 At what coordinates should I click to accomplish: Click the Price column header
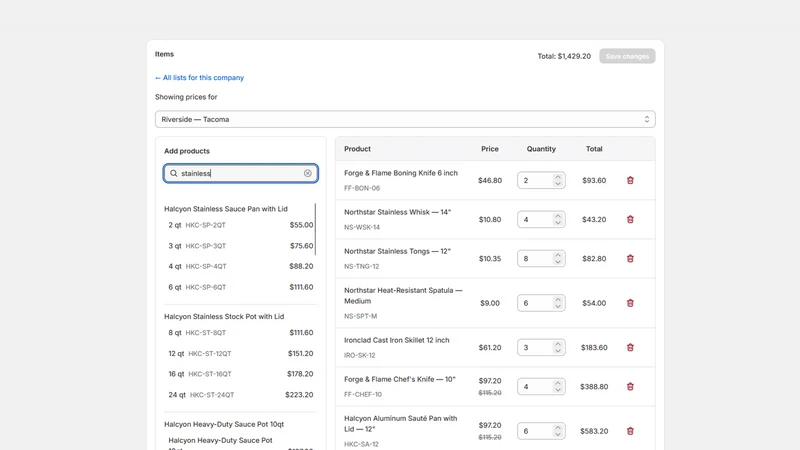[490, 149]
